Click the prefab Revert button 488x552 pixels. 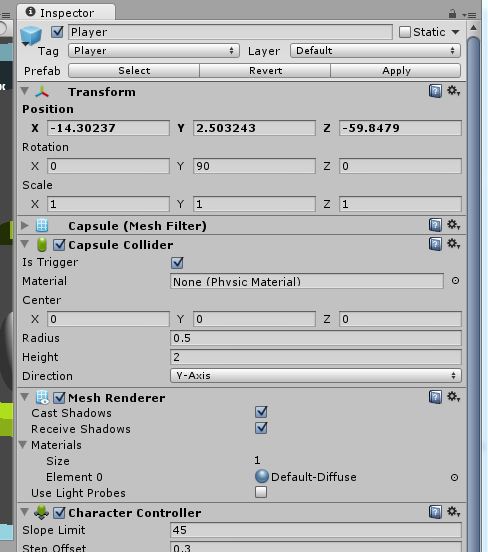(265, 71)
